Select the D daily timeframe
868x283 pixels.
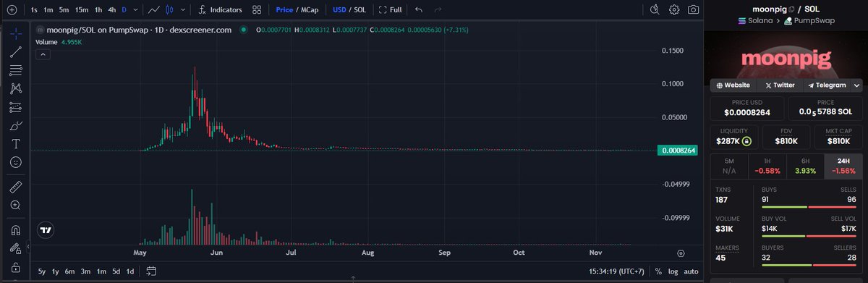[124, 10]
